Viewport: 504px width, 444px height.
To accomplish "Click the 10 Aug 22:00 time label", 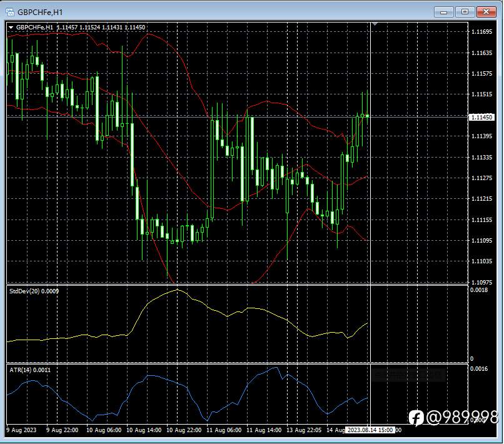I will tap(184, 430).
